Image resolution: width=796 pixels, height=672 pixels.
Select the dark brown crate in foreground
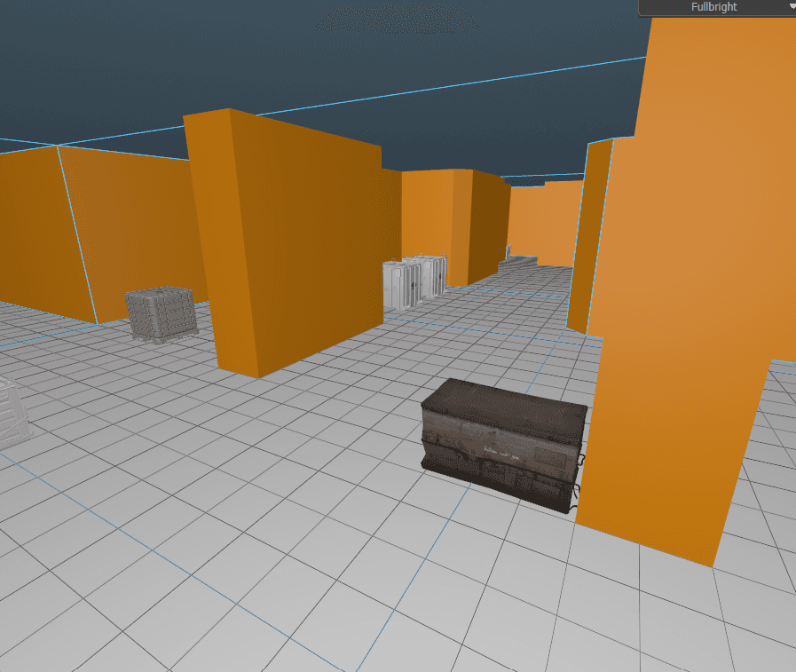coord(503,446)
